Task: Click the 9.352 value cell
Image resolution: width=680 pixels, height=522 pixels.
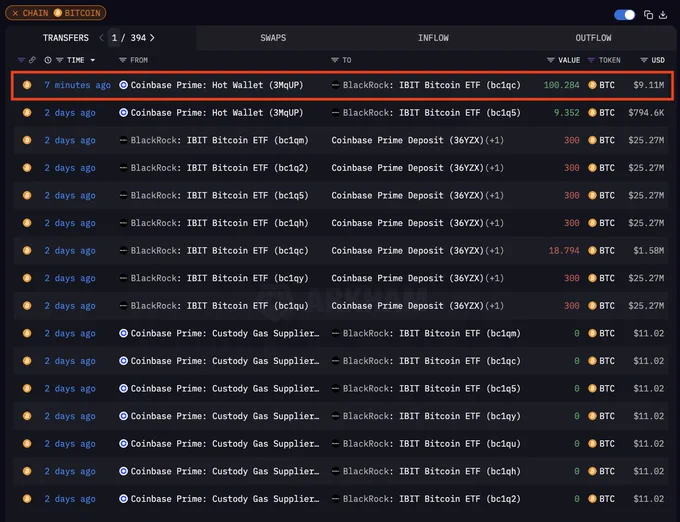Action: point(566,113)
